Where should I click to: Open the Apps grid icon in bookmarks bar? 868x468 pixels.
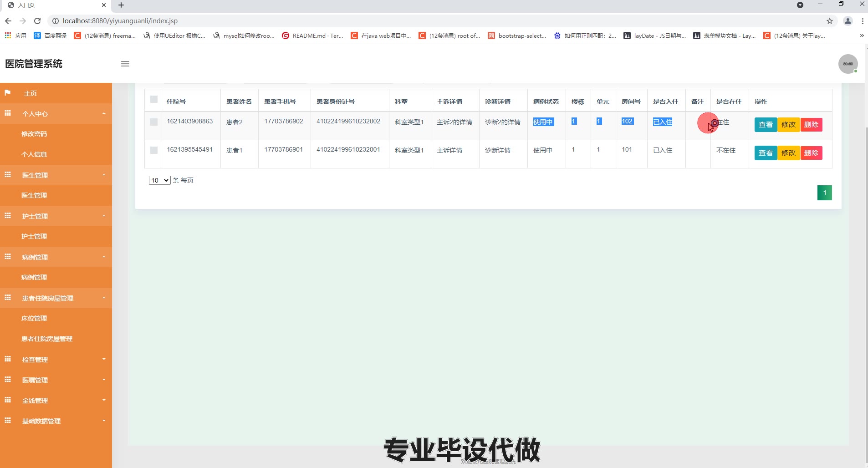[8, 36]
